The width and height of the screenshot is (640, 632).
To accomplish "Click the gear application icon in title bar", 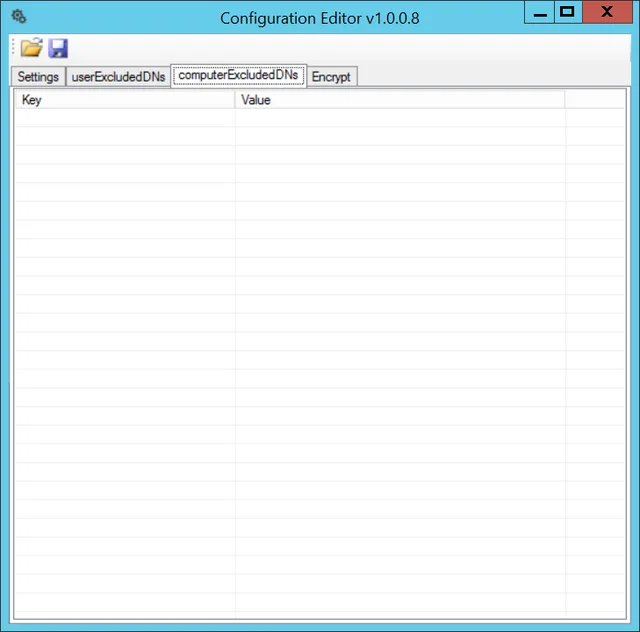I will [x=18, y=17].
